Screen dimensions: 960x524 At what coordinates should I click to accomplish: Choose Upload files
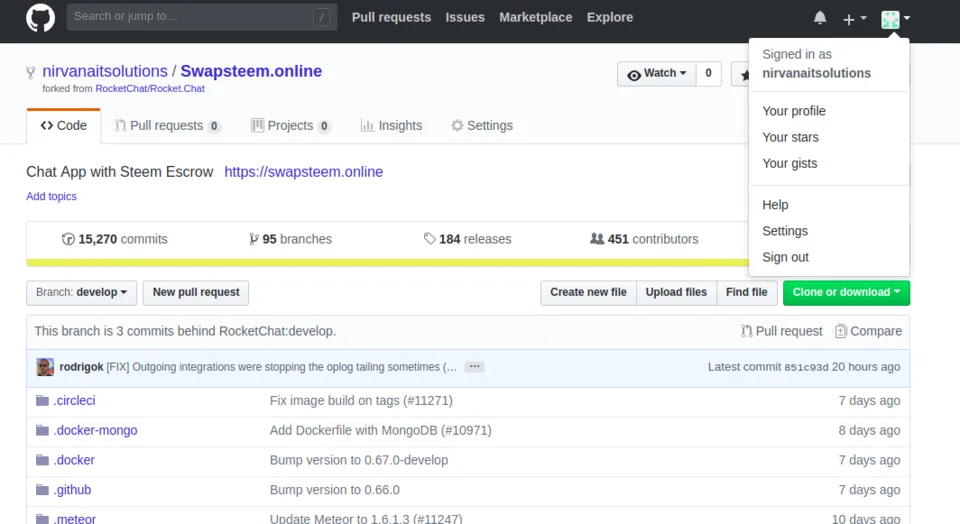[676, 293]
